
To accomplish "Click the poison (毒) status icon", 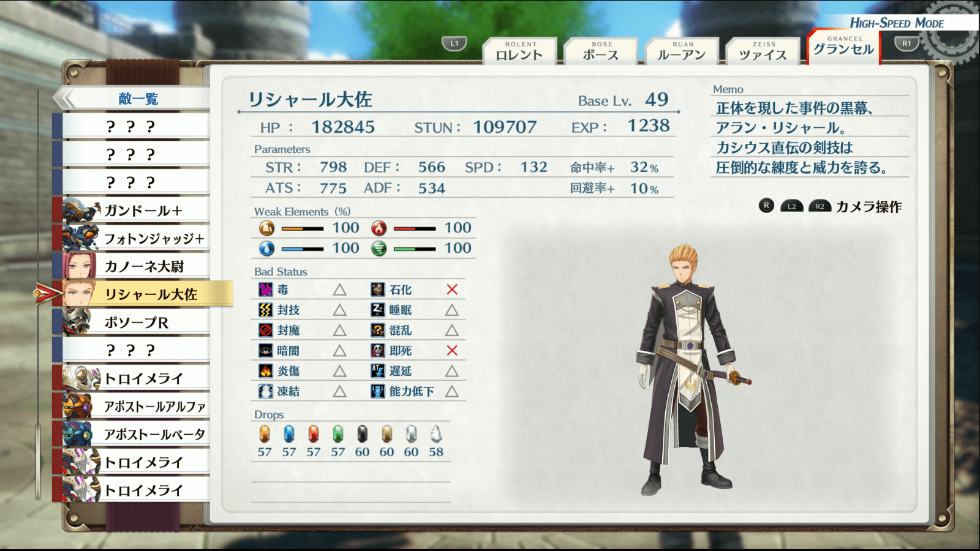I will (x=265, y=290).
